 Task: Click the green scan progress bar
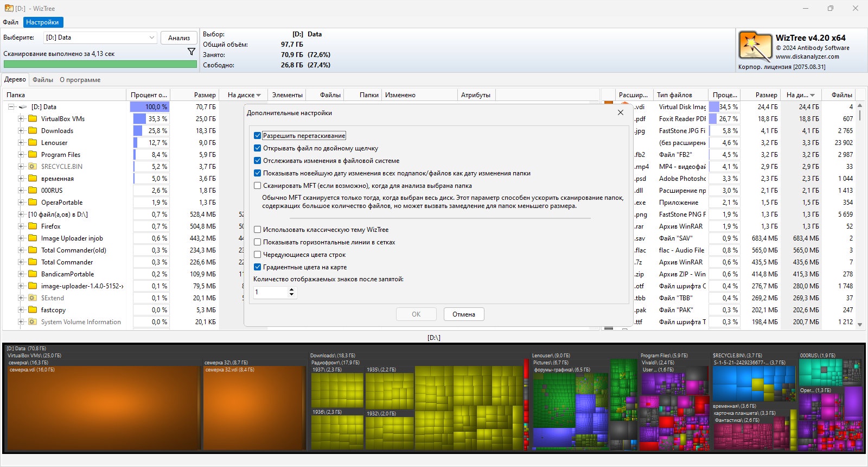coord(100,64)
